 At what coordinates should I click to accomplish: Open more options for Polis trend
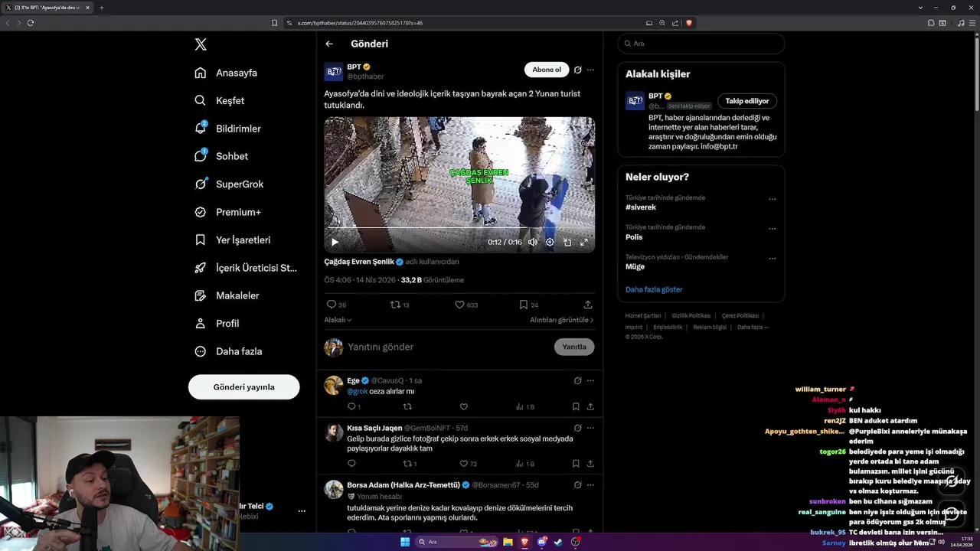click(773, 229)
